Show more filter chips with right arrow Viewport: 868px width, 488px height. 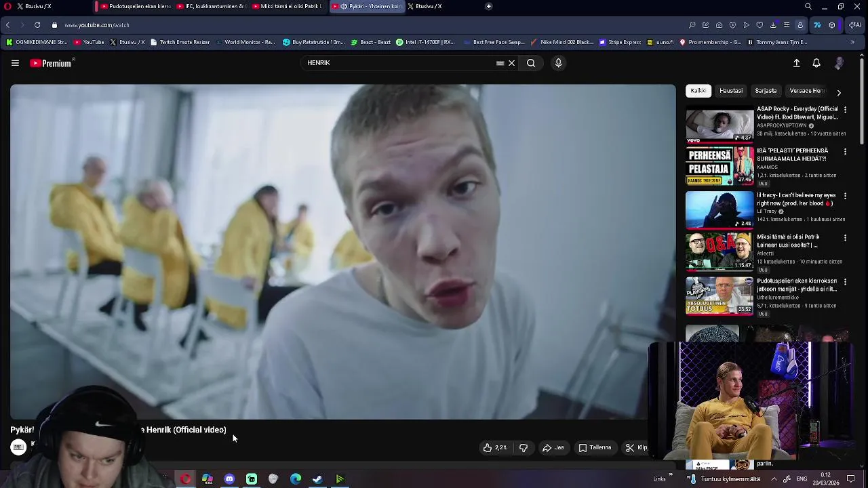pyautogui.click(x=839, y=92)
